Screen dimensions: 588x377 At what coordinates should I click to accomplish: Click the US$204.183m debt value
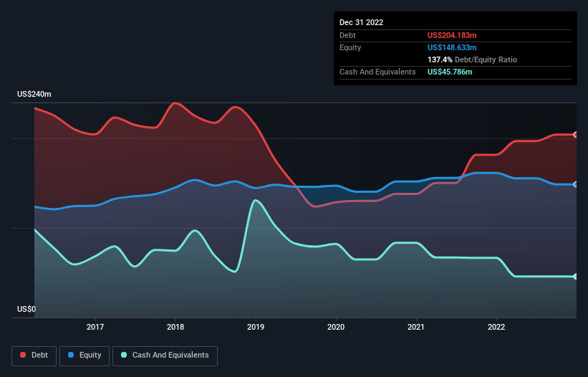pyautogui.click(x=452, y=35)
